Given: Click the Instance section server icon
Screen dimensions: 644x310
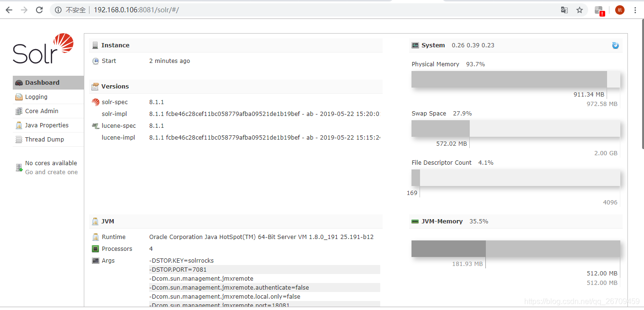Looking at the screenshot, I should (x=95, y=45).
